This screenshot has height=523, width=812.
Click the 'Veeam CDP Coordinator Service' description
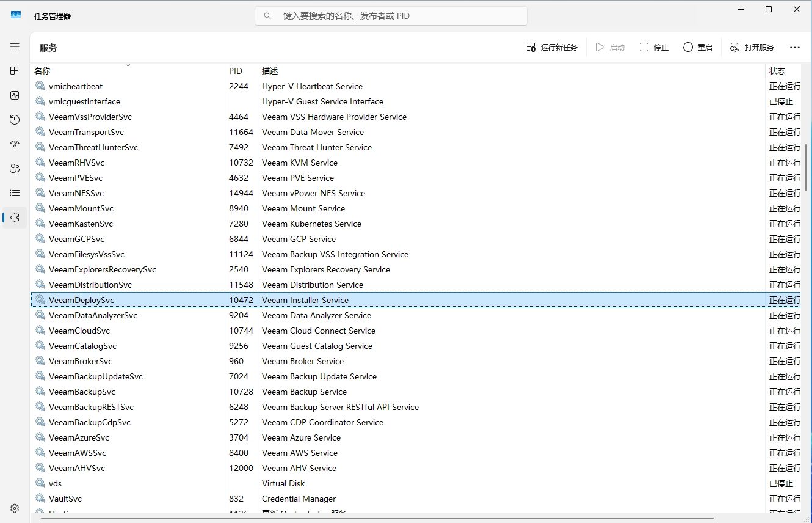pos(322,422)
